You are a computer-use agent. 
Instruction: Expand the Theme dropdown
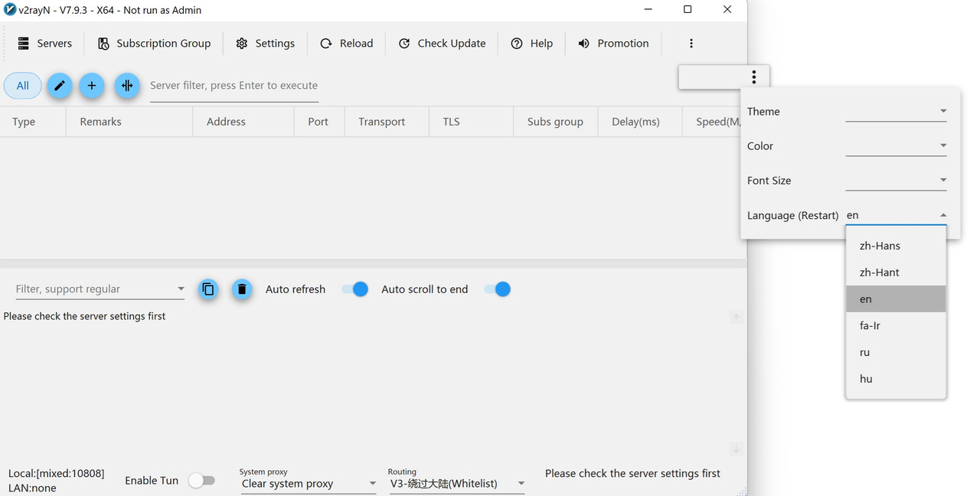[896, 111]
